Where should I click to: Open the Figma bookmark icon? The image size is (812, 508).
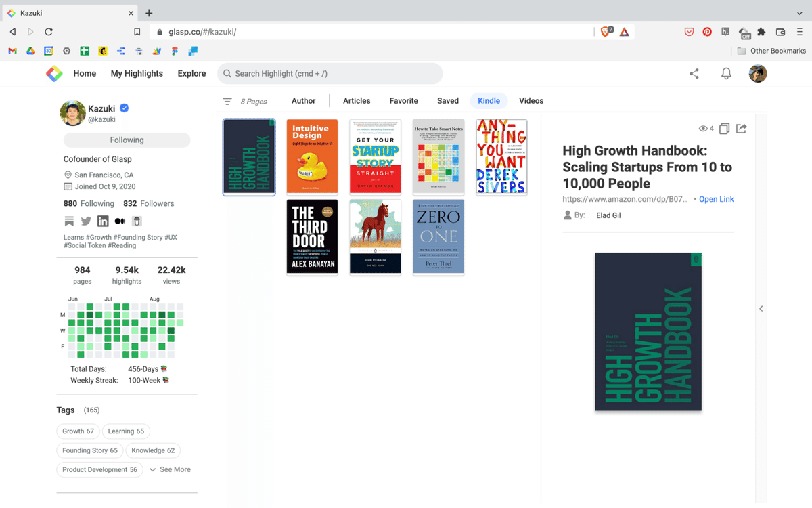[175, 51]
